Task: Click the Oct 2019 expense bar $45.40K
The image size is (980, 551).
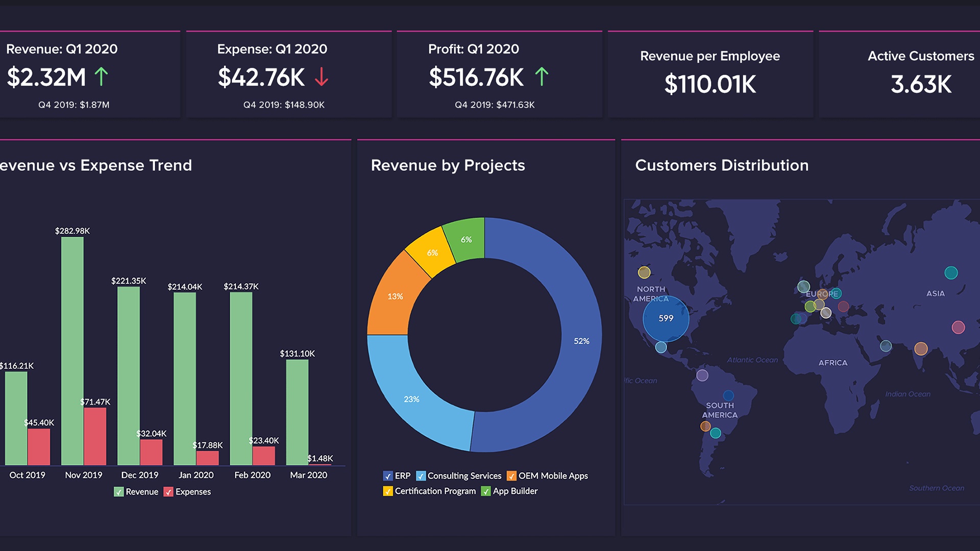Action: pos(39,447)
